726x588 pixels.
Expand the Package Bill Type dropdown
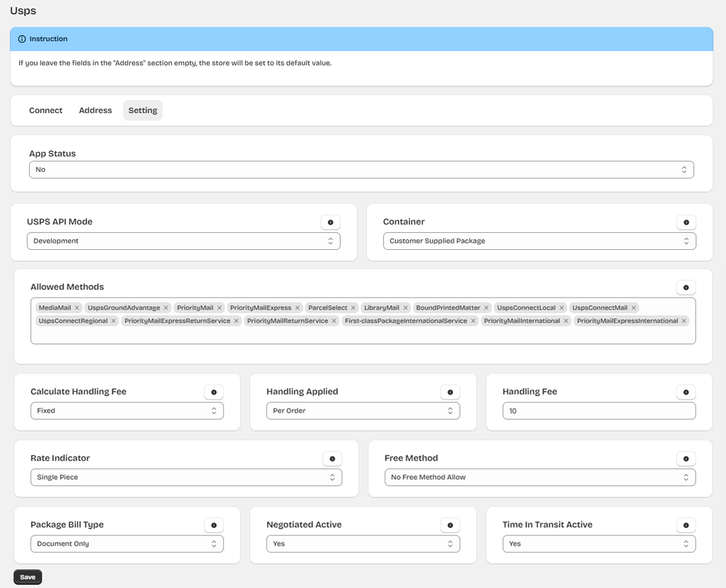coord(127,544)
